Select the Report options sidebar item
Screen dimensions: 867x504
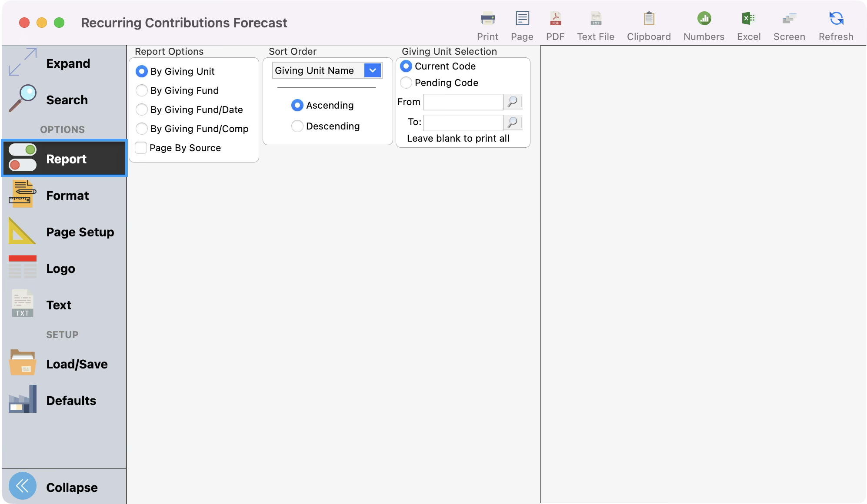coord(64,159)
